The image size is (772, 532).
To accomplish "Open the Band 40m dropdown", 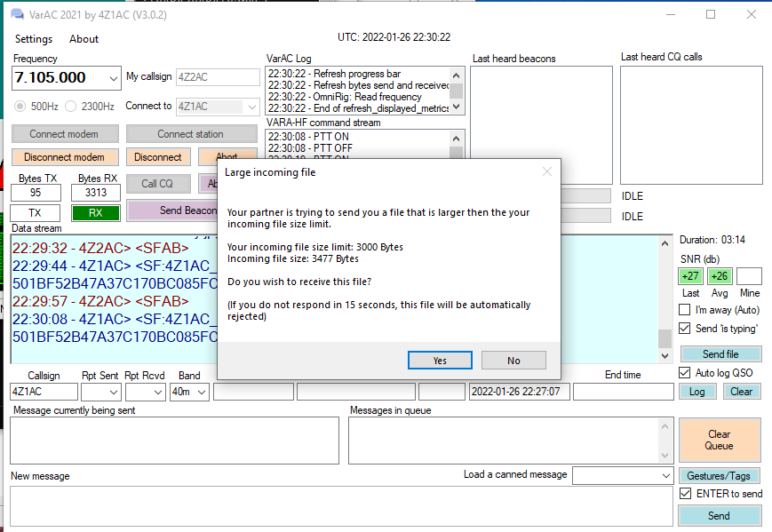I will pos(202,393).
